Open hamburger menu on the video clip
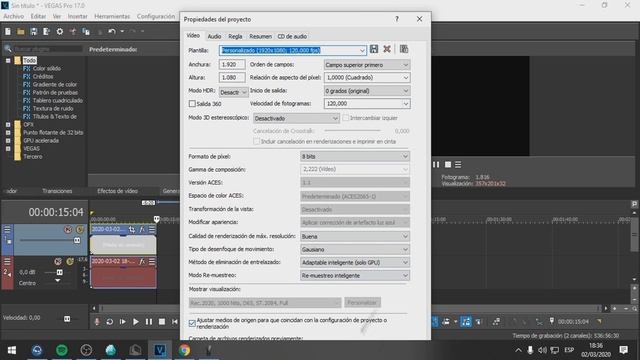This screenshot has height=360, width=640. click(152, 229)
